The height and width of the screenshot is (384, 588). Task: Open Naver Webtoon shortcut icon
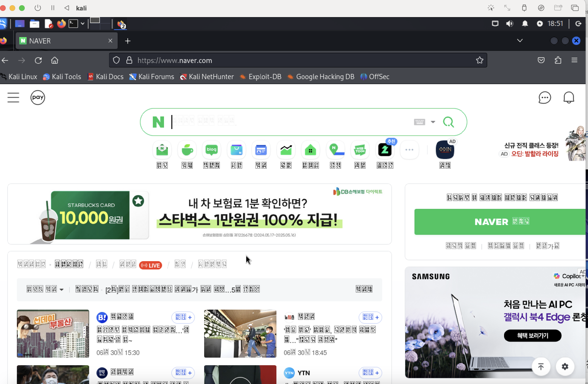[360, 150]
